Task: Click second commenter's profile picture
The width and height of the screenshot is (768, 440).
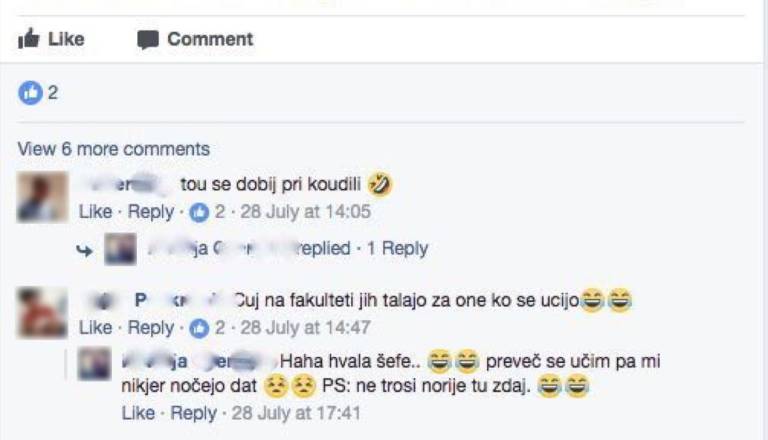Action: (x=43, y=312)
